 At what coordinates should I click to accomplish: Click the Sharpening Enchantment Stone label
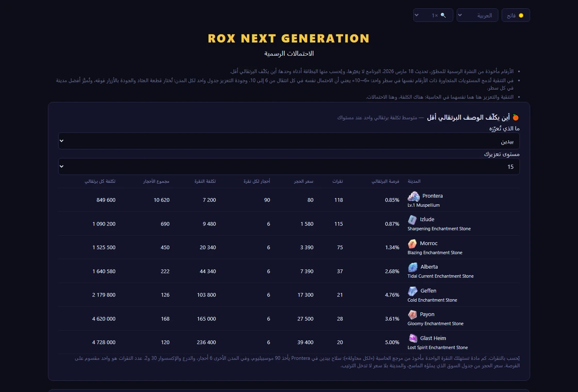click(x=439, y=229)
